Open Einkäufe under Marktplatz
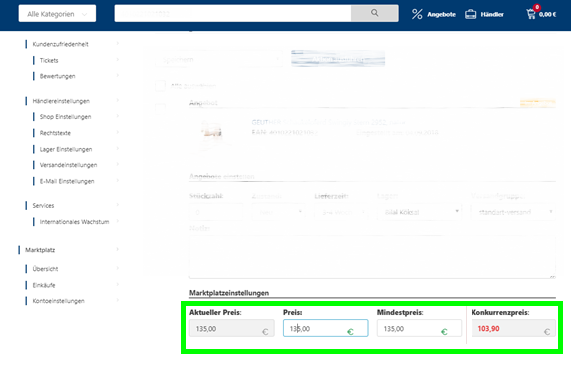This screenshot has height=375, width=571. (x=44, y=285)
